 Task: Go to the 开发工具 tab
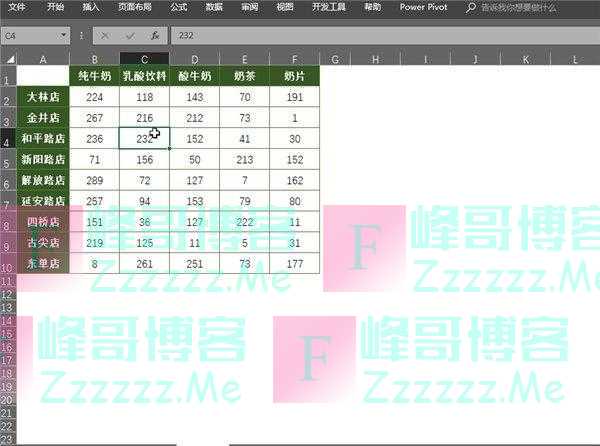tap(329, 6)
